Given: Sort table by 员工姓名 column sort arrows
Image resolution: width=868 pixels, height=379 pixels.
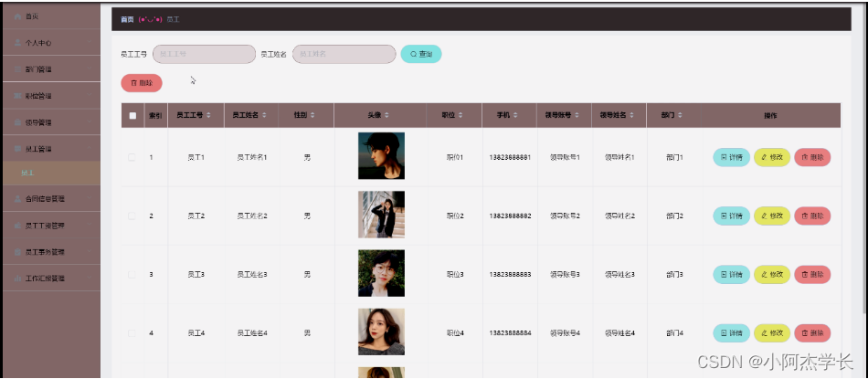Looking at the screenshot, I should pyautogui.click(x=264, y=115).
